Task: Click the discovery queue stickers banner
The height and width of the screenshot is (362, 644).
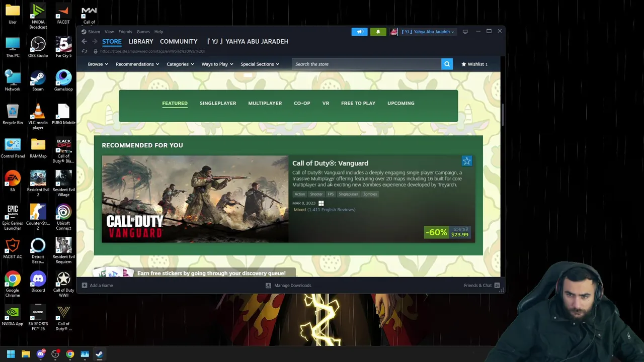Action: coord(195,273)
